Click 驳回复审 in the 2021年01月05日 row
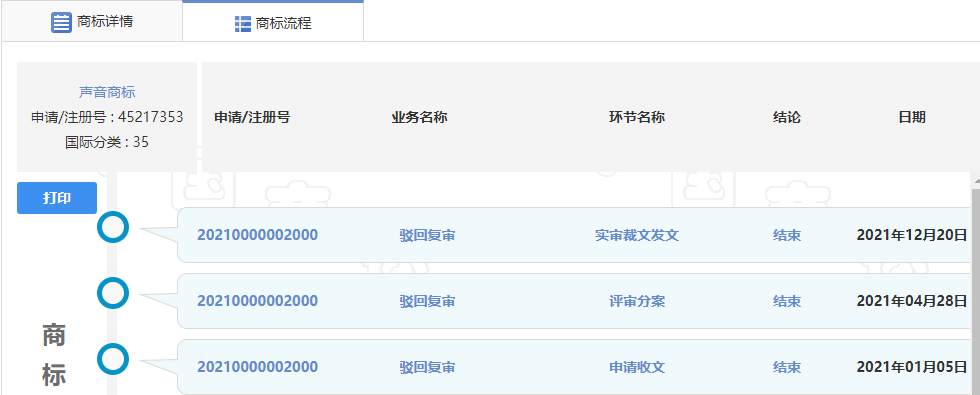This screenshot has height=395, width=980. click(x=428, y=368)
